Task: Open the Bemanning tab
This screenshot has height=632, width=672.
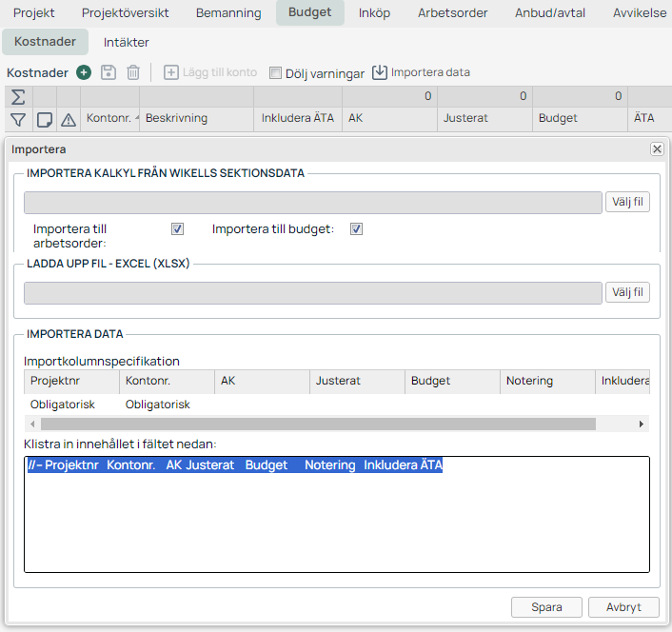Action: [x=228, y=13]
